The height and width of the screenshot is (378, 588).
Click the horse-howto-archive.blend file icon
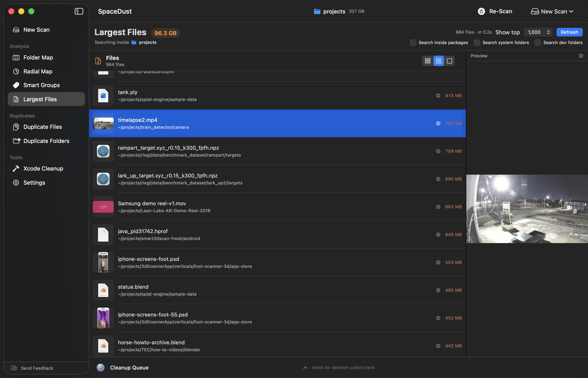(103, 346)
